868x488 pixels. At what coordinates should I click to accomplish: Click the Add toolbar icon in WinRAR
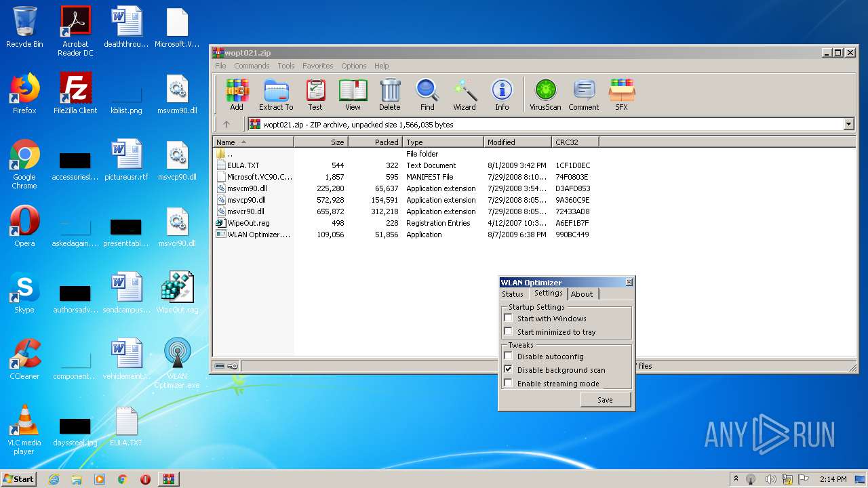point(237,94)
